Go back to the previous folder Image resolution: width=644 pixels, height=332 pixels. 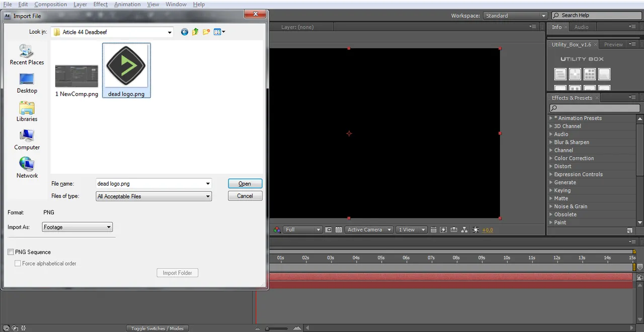click(184, 32)
